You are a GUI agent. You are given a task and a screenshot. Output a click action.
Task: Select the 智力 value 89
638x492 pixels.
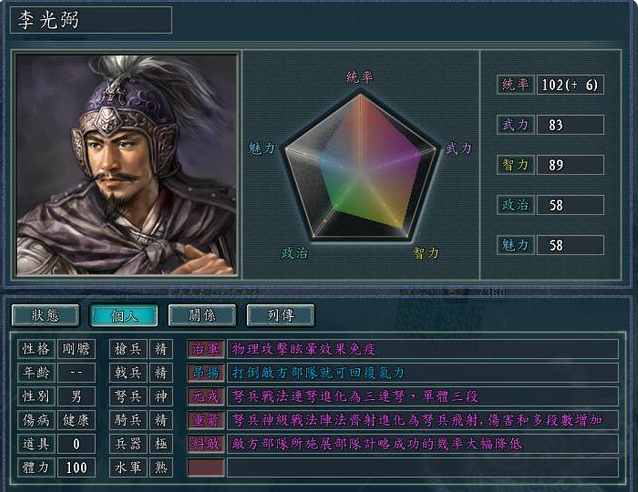[x=570, y=165]
